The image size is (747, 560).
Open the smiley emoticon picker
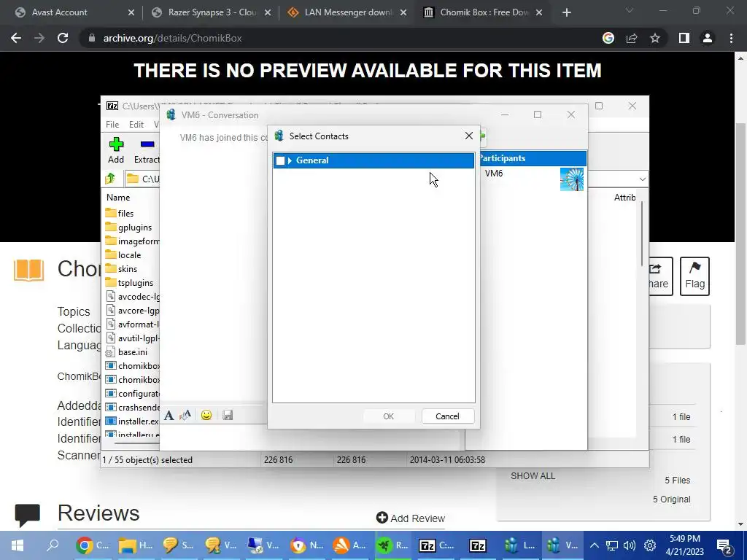coord(206,415)
